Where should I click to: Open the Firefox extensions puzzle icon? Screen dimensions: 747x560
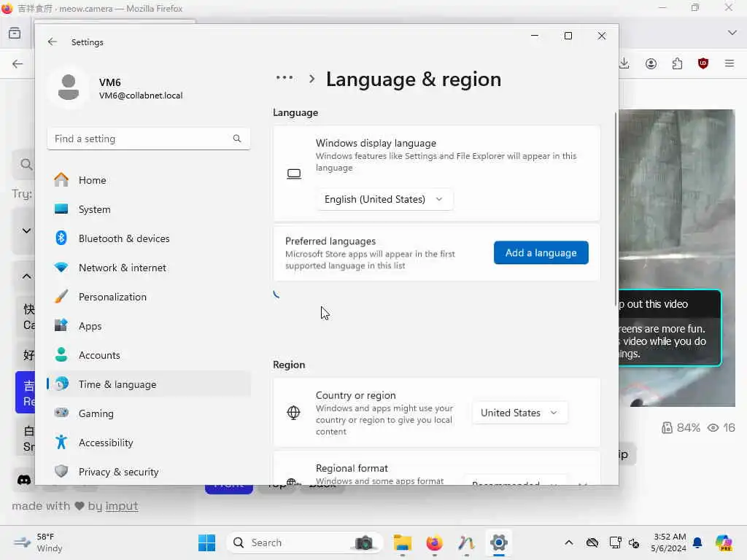tap(677, 63)
